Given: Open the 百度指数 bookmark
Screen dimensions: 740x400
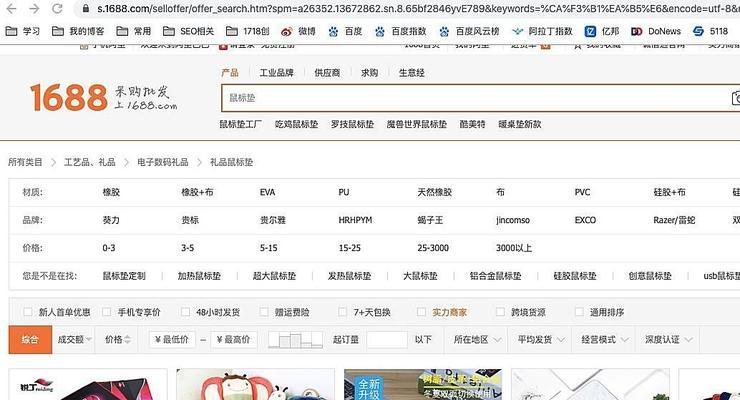Looking at the screenshot, I should (400, 31).
